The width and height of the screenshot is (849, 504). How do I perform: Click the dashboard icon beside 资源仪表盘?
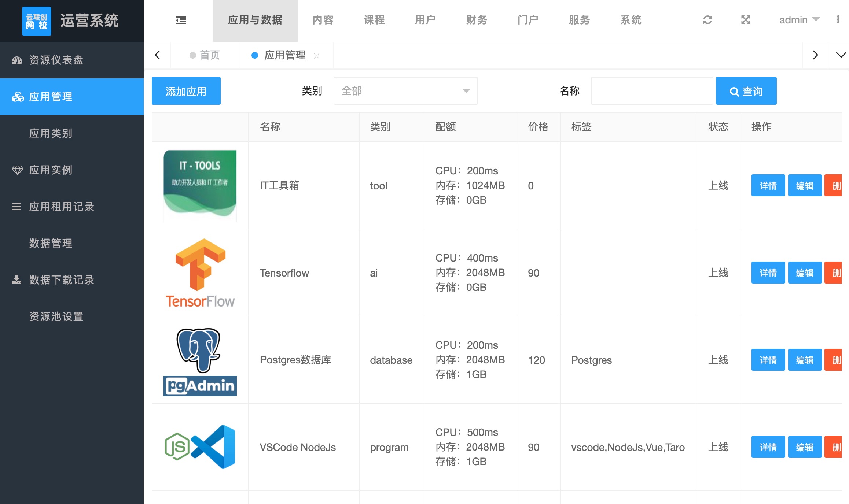tap(17, 60)
